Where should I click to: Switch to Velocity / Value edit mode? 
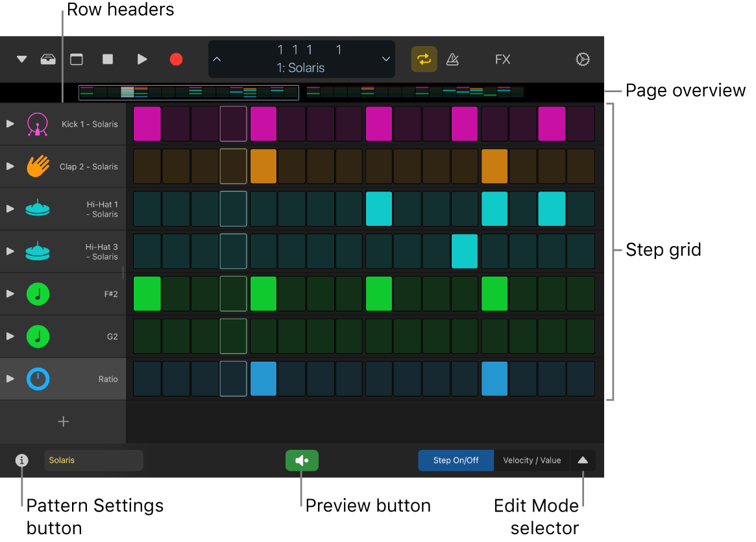tap(531, 460)
